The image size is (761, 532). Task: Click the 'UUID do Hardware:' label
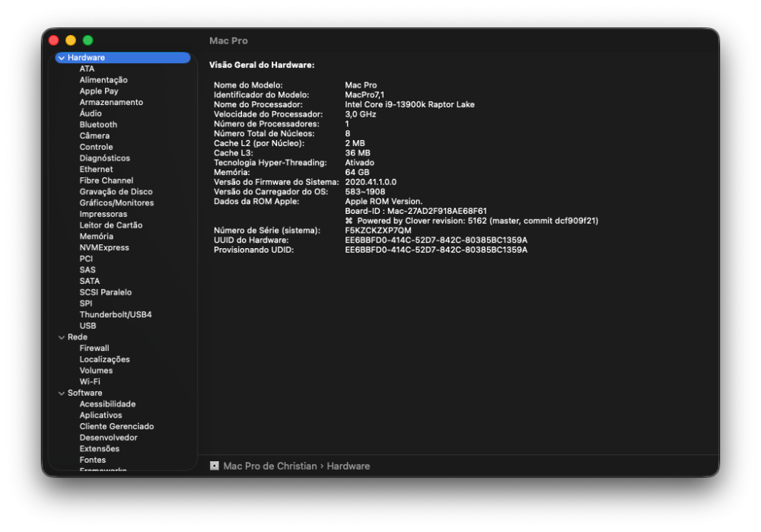click(251, 240)
